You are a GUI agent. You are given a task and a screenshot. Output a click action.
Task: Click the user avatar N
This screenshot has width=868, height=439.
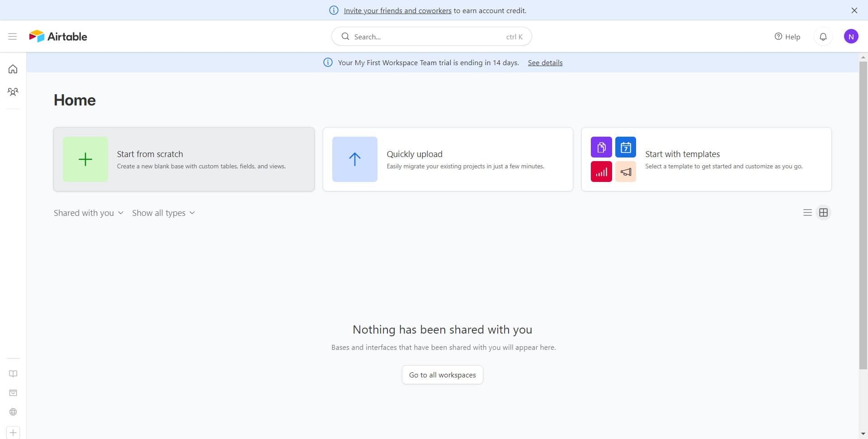coord(851,37)
